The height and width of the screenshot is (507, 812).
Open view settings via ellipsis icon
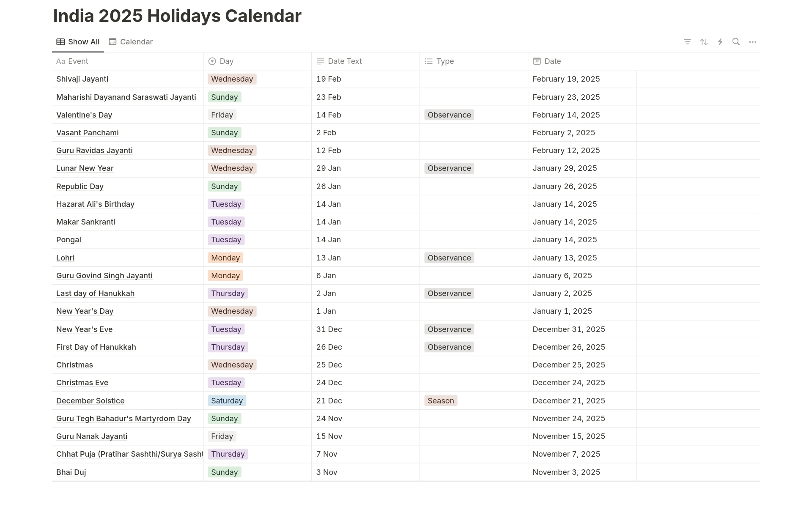[753, 41]
